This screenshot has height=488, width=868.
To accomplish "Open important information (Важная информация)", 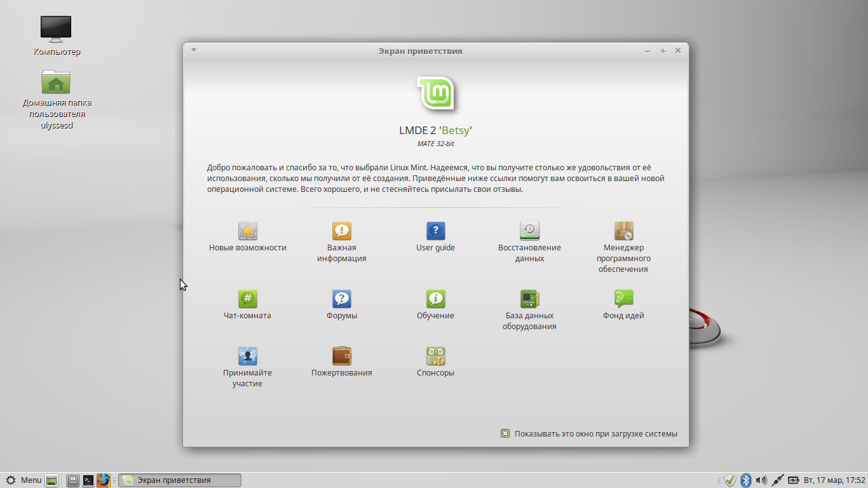I will (341, 232).
